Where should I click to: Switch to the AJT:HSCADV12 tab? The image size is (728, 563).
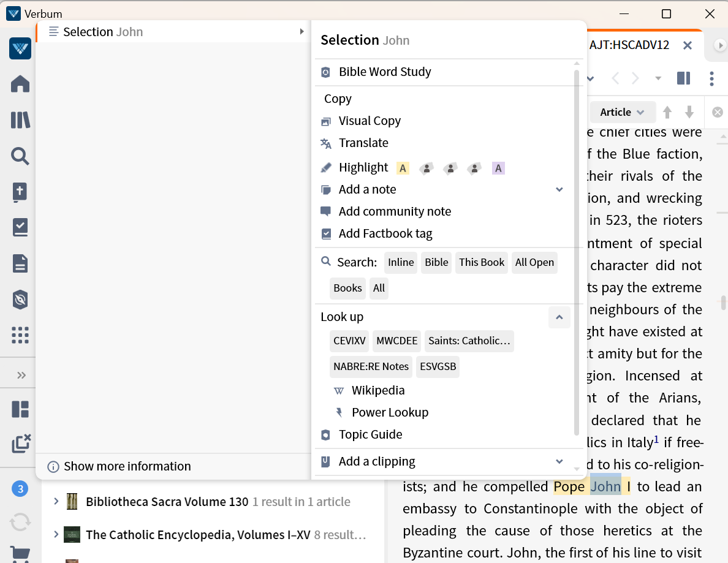(x=629, y=45)
